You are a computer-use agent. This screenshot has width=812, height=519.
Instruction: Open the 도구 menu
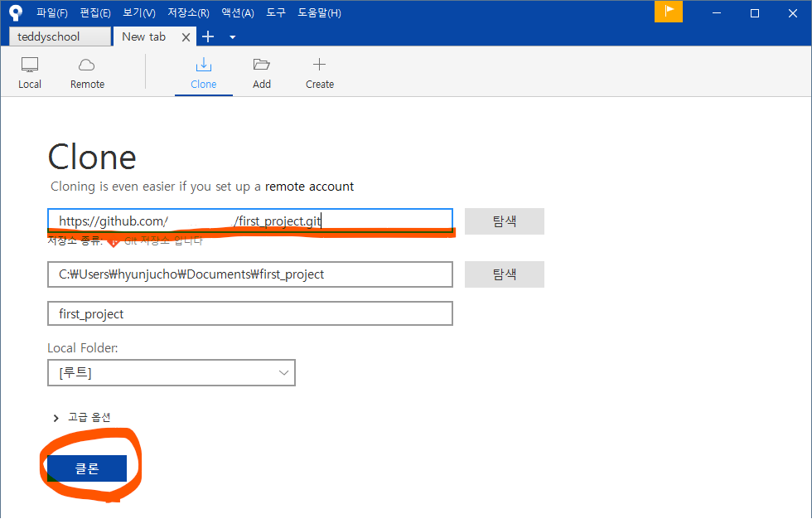point(276,13)
